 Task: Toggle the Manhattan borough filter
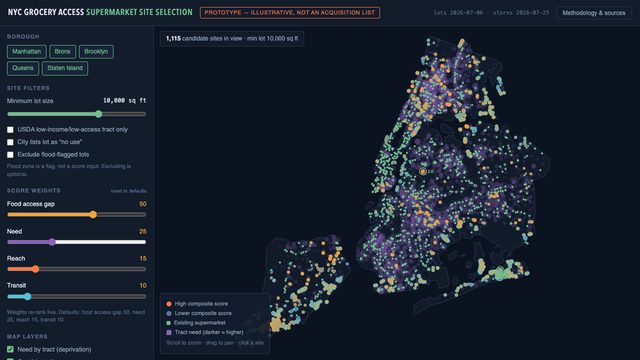click(27, 52)
